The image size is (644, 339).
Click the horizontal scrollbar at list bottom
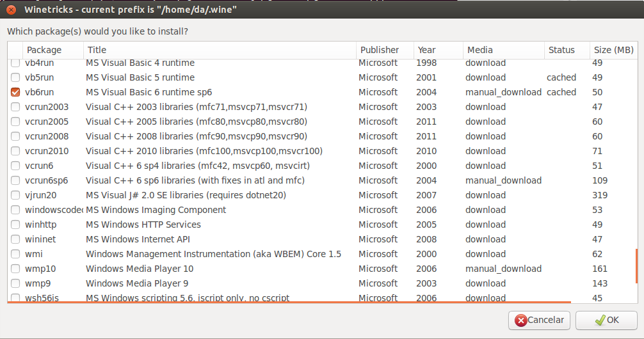pyautogui.click(x=289, y=302)
